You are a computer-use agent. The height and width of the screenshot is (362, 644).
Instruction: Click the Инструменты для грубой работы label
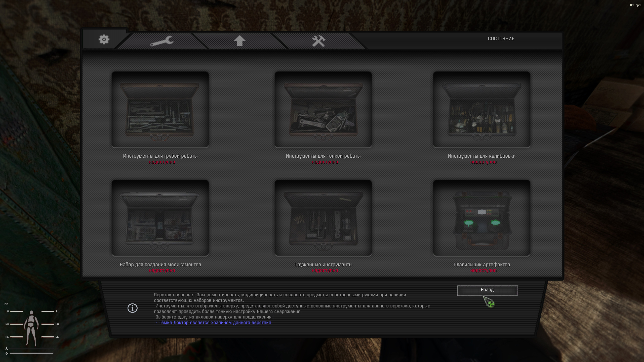tap(160, 156)
